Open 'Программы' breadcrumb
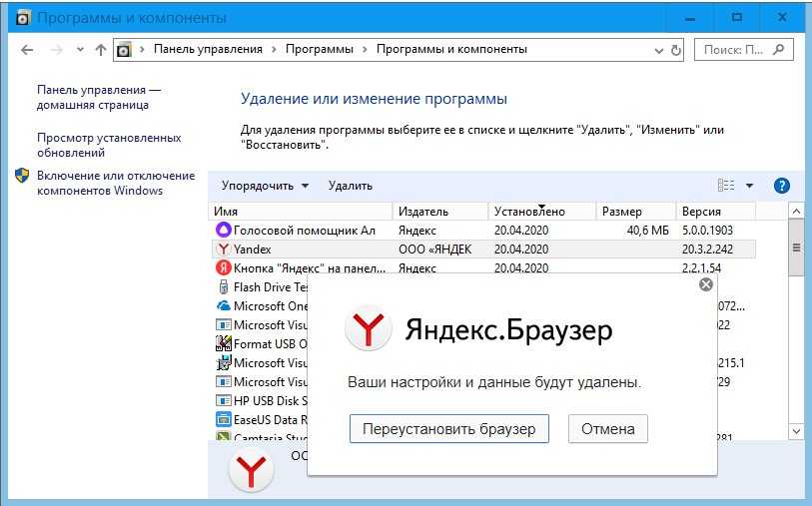 pos(320,49)
